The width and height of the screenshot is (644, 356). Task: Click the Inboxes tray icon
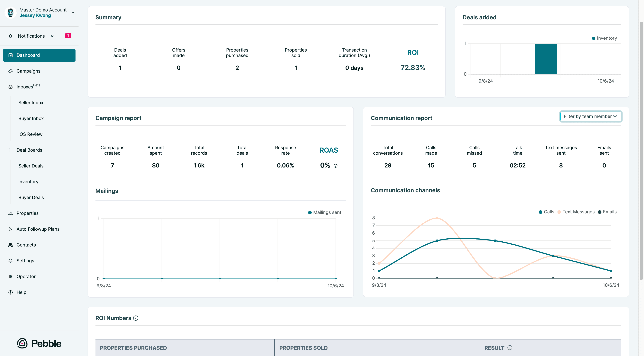[x=11, y=87]
